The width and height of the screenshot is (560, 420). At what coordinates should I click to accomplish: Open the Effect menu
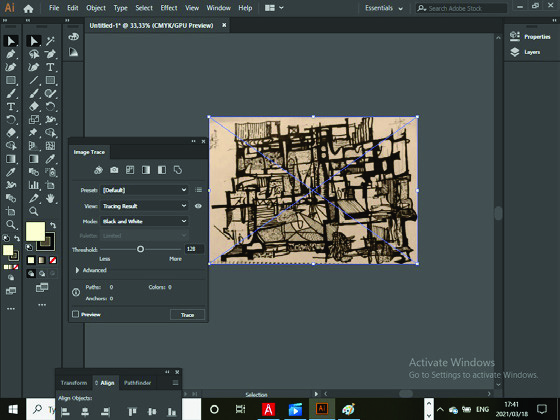click(169, 8)
